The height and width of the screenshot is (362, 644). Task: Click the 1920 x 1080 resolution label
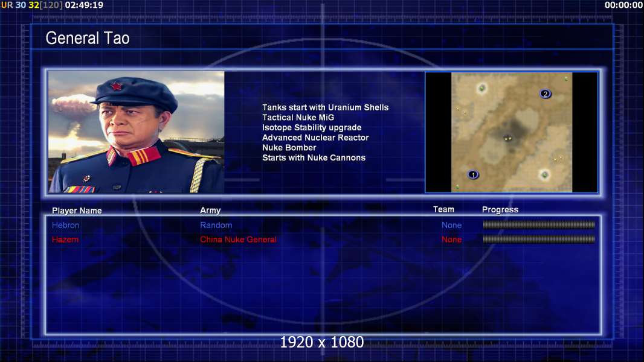322,342
